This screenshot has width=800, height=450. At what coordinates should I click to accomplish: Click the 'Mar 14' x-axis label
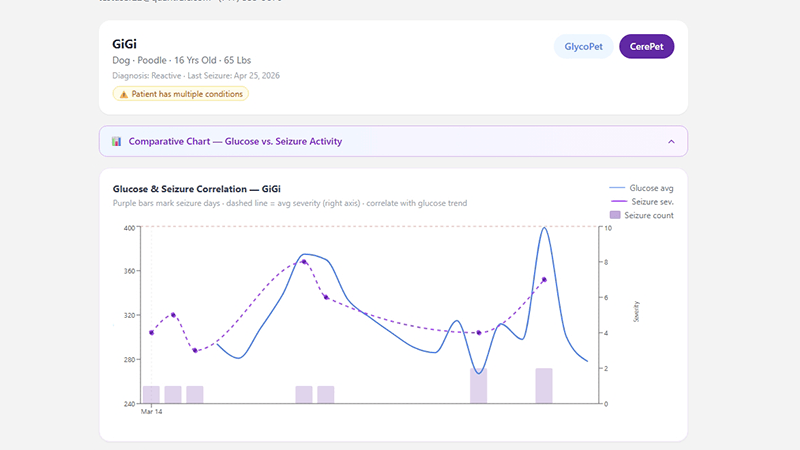pyautogui.click(x=152, y=411)
